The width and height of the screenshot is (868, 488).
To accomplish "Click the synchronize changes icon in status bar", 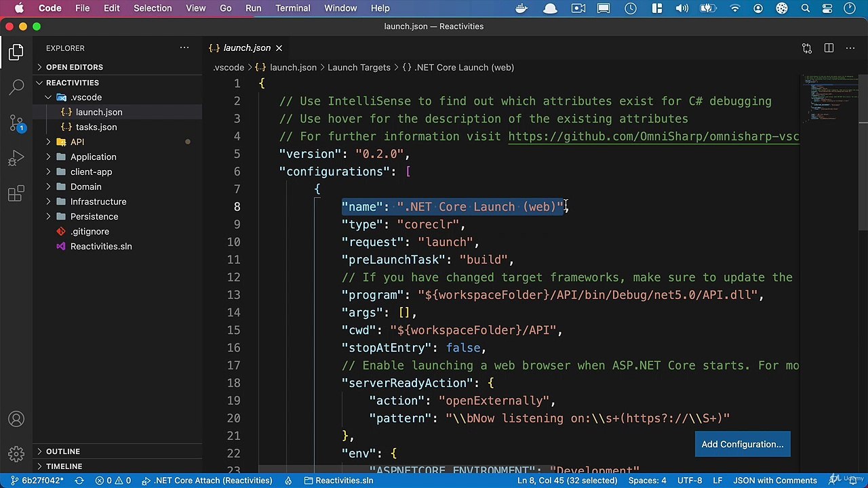I will [x=79, y=481].
